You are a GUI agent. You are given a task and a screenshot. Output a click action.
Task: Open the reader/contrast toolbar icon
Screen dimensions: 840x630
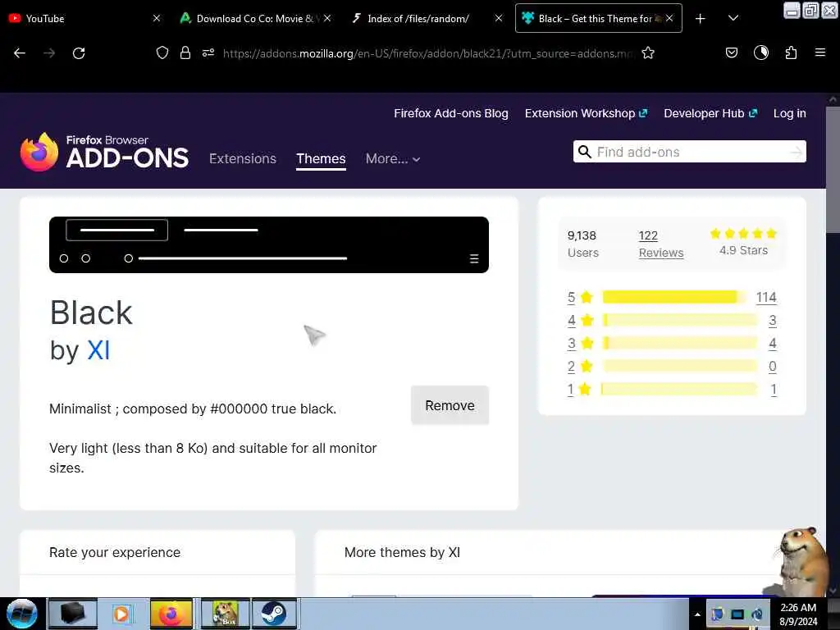pos(761,52)
